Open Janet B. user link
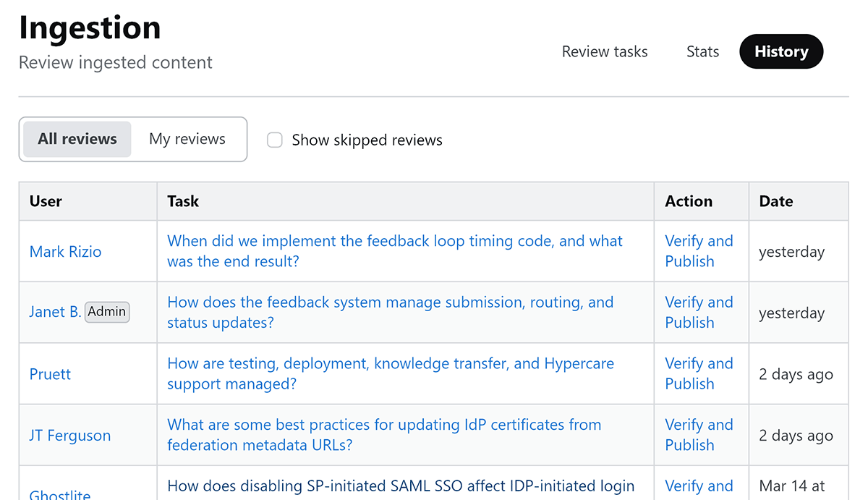 point(55,313)
